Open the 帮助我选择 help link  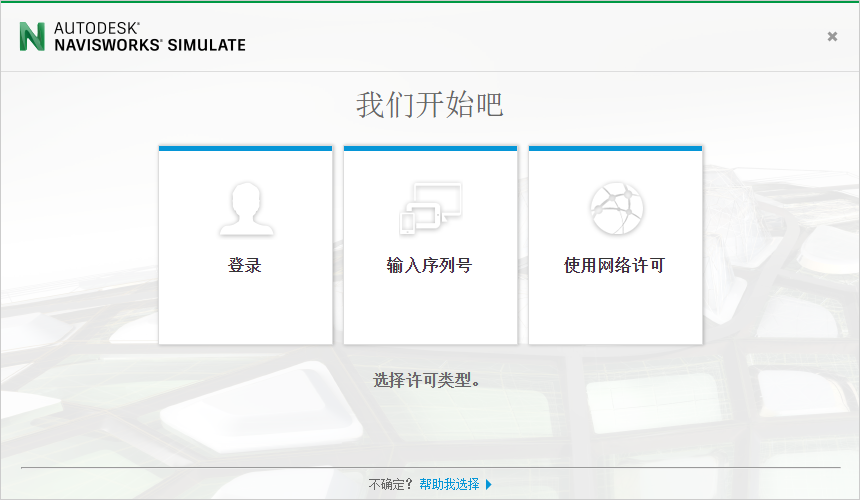[449, 484]
